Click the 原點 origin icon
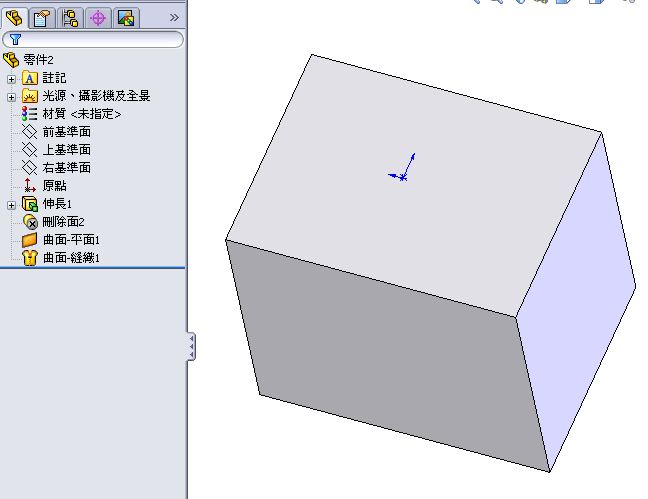The width and height of the screenshot is (648, 499). pos(29,185)
